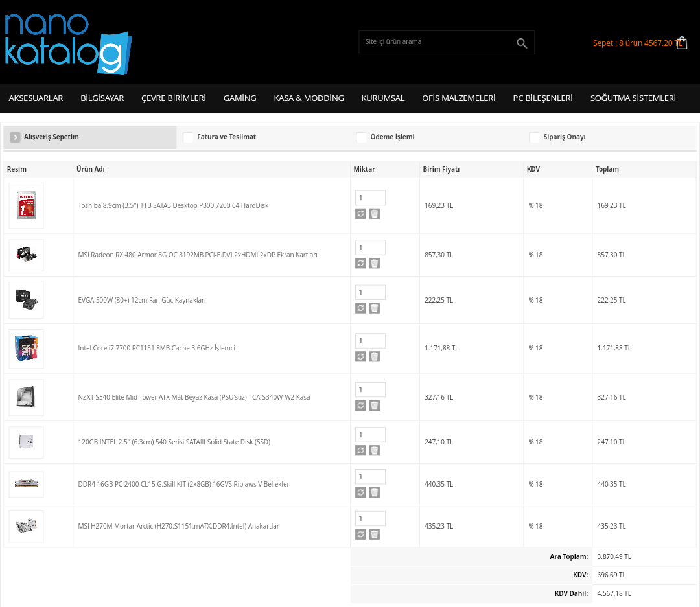Go to Sipariş Onayı step
700x607 pixels.
pos(565,137)
